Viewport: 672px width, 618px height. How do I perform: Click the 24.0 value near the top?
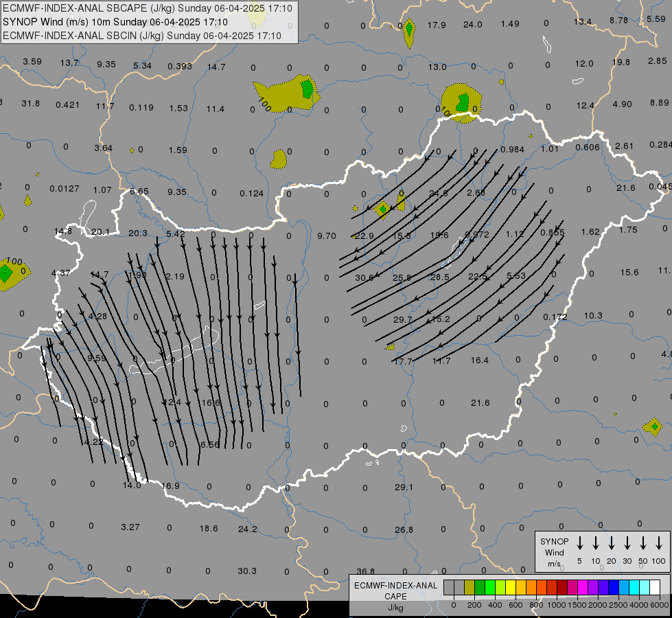(x=473, y=25)
